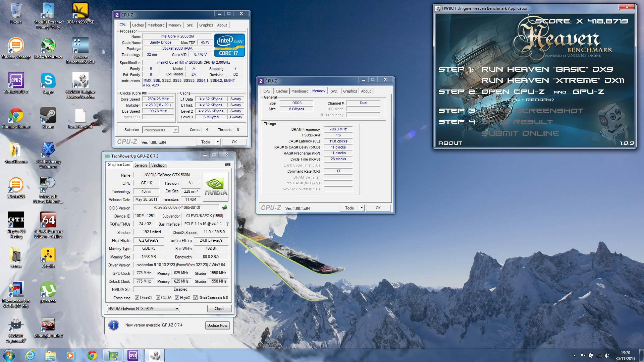Open the Windows Start button
The width and height of the screenshot is (644, 362).
point(9,355)
